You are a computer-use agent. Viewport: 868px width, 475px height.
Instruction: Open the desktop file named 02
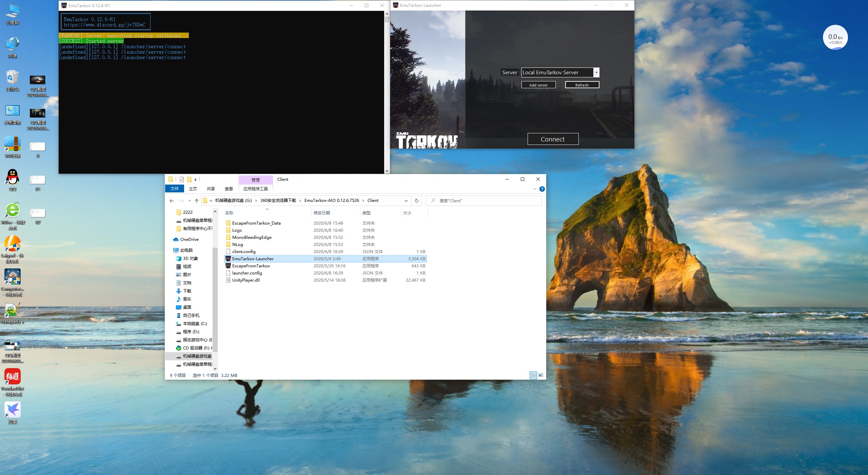tap(38, 216)
